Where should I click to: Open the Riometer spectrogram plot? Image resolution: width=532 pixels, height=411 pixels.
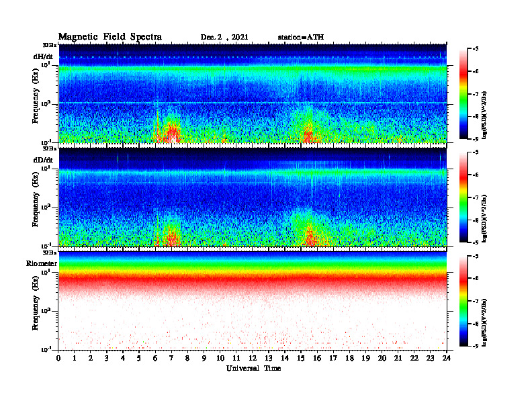pos(253,301)
